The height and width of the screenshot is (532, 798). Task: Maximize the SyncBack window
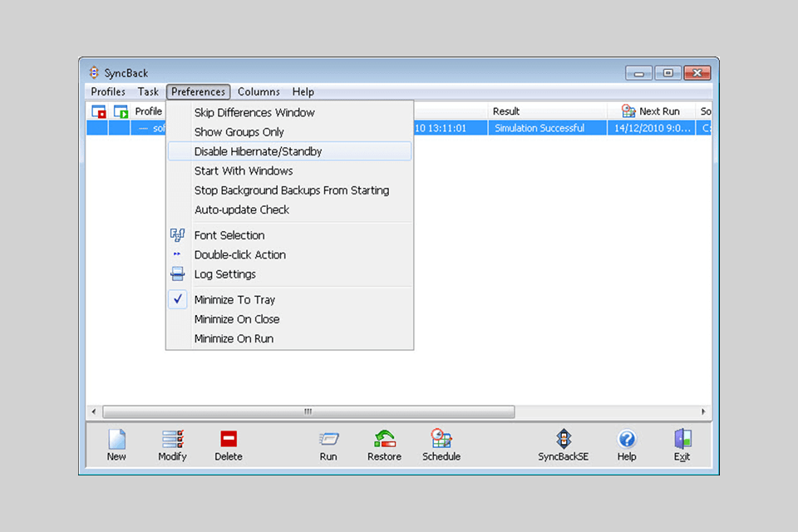(667, 73)
